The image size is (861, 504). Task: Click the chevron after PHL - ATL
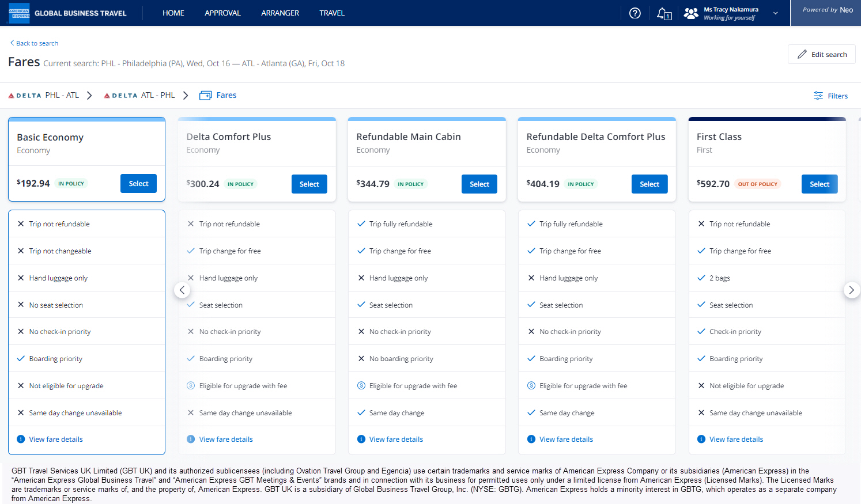pos(89,96)
